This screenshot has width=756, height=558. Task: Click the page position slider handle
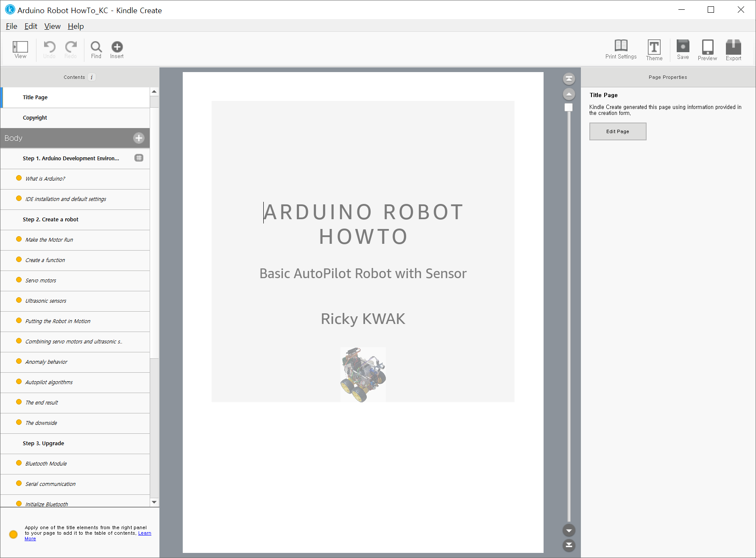tap(569, 107)
